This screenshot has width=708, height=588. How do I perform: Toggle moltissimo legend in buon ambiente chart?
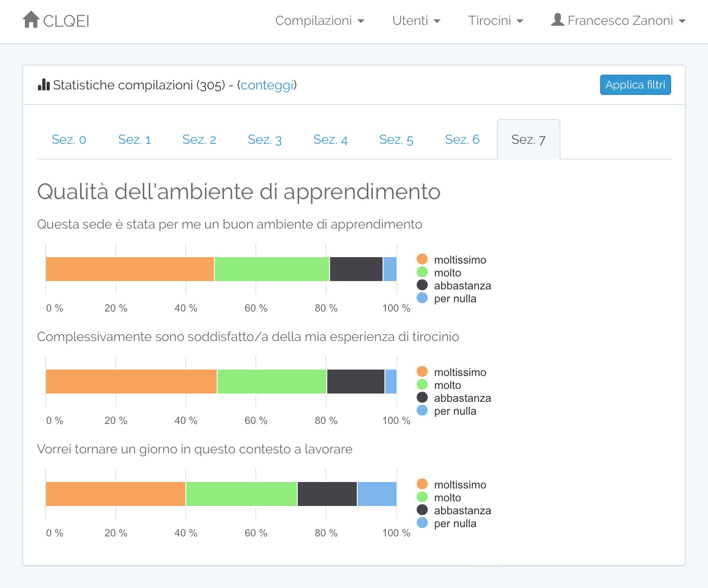click(452, 259)
